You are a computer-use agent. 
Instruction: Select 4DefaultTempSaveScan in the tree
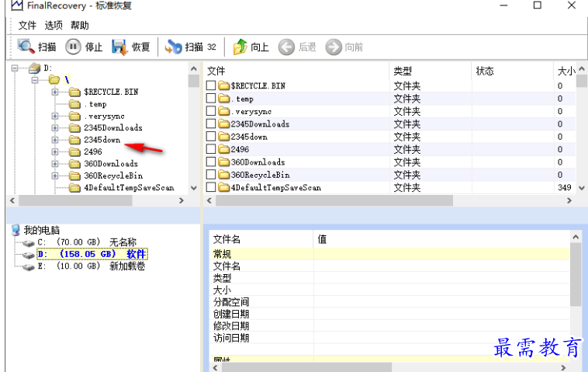point(129,188)
